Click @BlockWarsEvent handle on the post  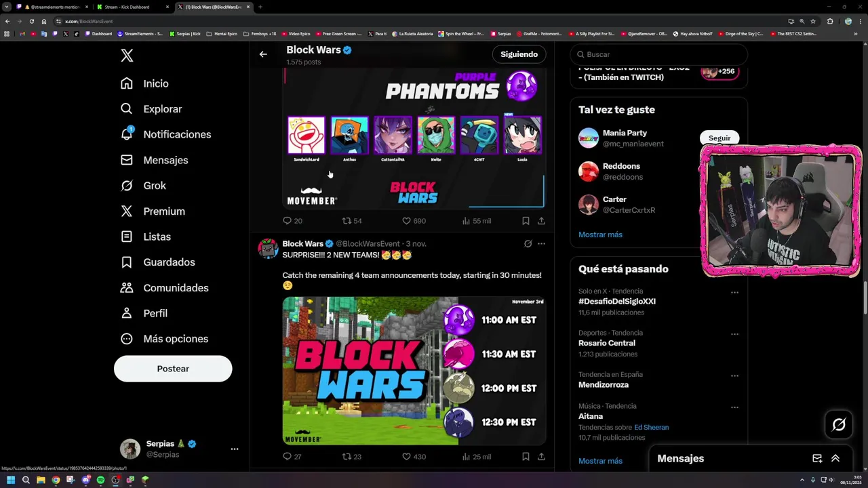click(x=368, y=244)
